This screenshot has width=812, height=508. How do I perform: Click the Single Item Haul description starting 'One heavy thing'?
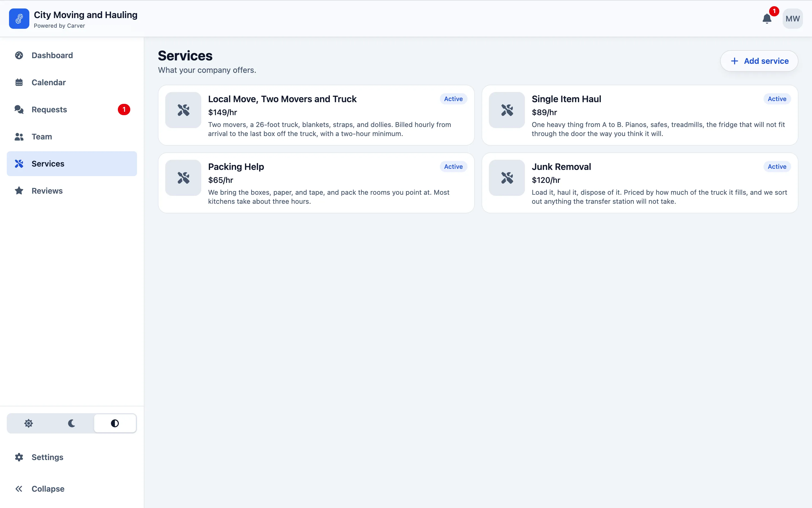click(x=658, y=129)
